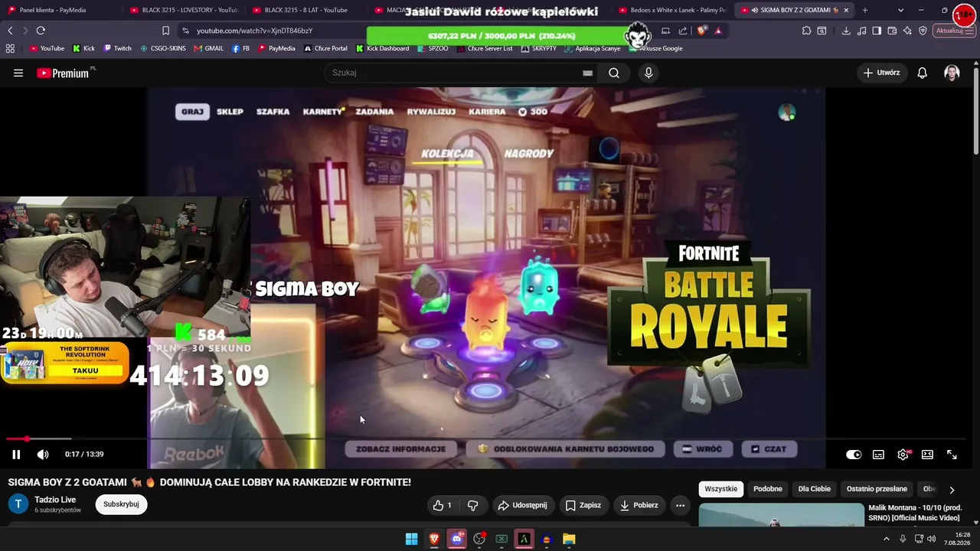Start voice search with the microphone

[648, 73]
